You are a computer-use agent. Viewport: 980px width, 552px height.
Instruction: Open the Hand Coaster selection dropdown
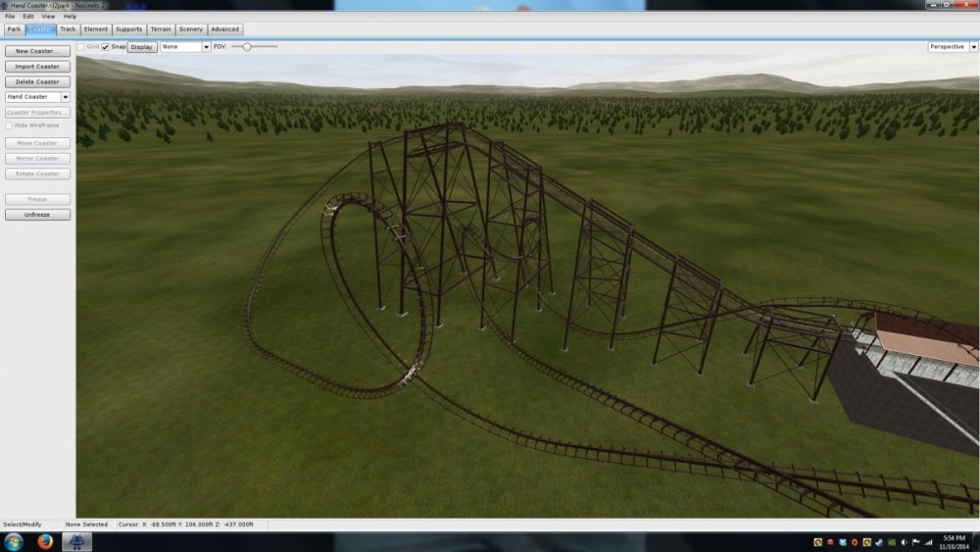point(37,97)
